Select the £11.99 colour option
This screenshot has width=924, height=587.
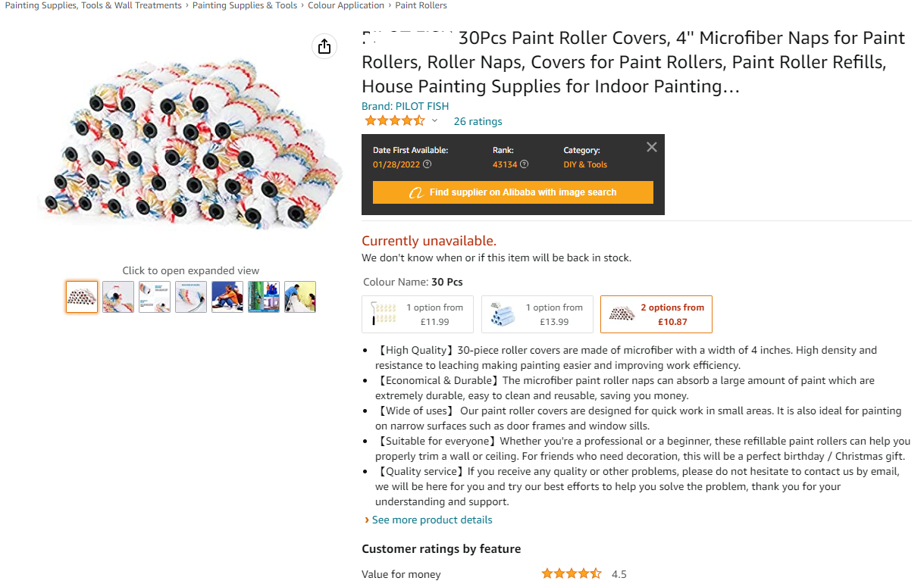(x=418, y=314)
